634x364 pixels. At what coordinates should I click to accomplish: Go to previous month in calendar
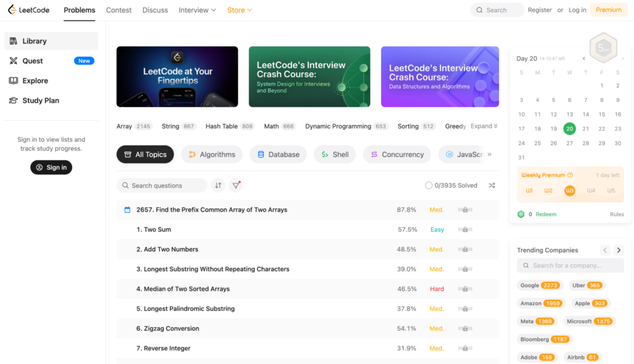click(584, 59)
